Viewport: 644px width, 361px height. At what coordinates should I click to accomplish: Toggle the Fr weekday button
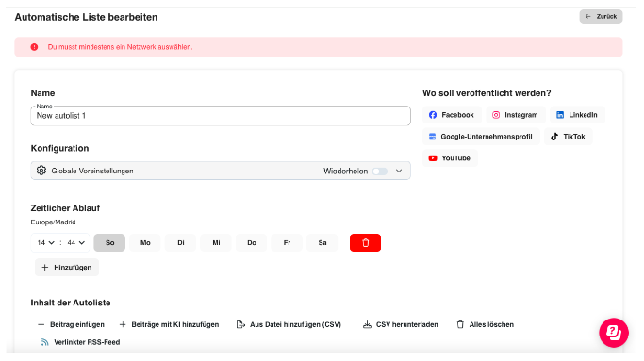click(287, 243)
